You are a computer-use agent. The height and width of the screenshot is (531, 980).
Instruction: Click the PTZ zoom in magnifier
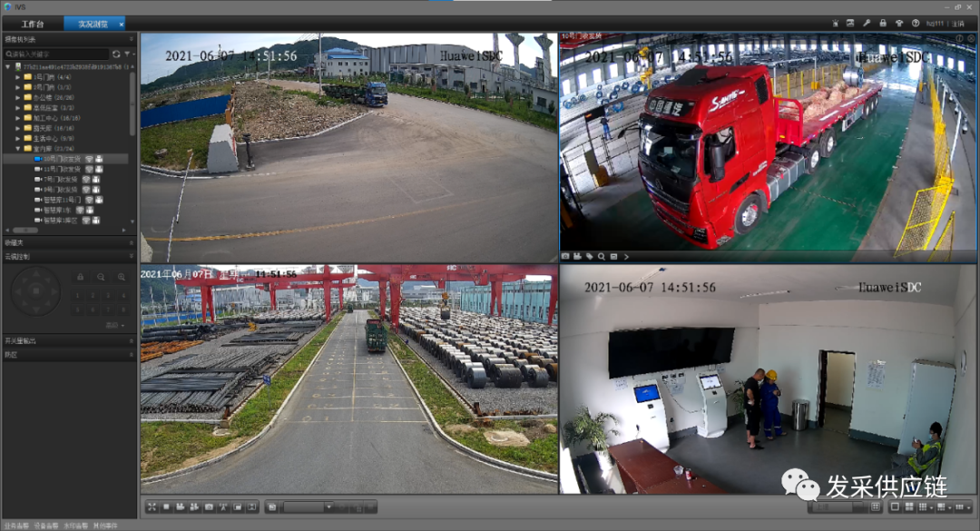[x=122, y=277]
